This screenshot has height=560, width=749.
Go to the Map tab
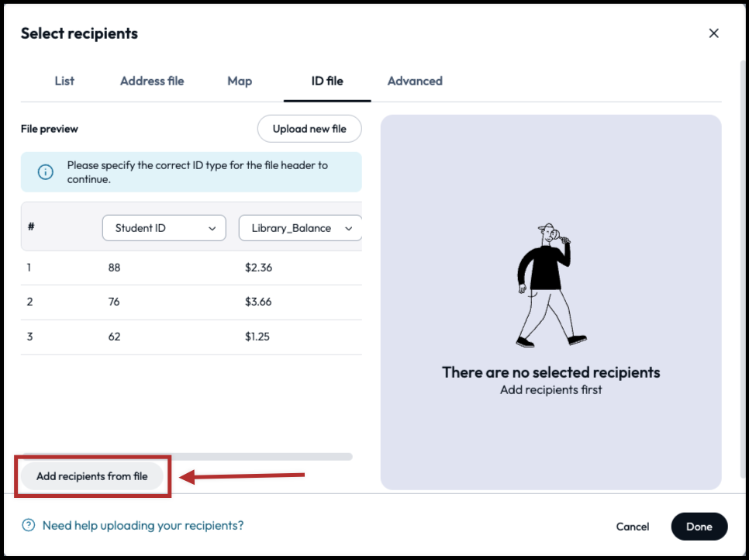[240, 81]
